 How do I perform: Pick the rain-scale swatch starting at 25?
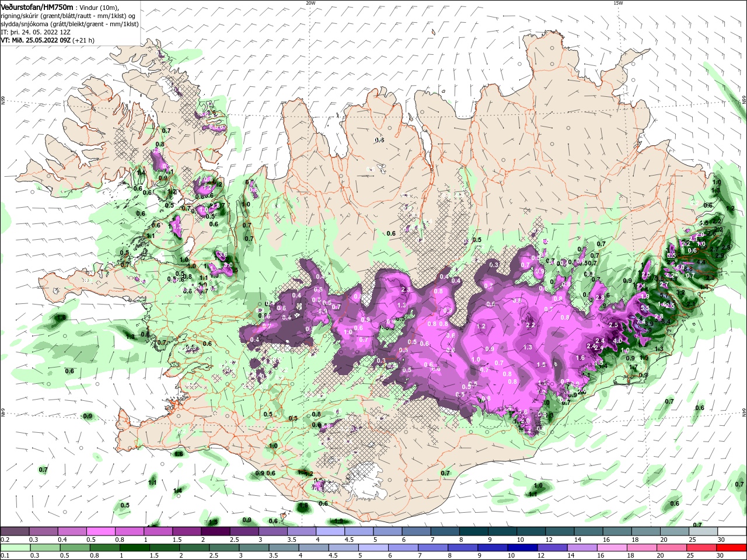(x=701, y=548)
